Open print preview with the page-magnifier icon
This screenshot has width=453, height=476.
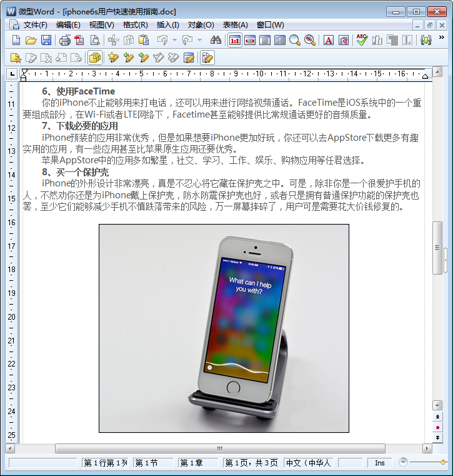click(95, 40)
